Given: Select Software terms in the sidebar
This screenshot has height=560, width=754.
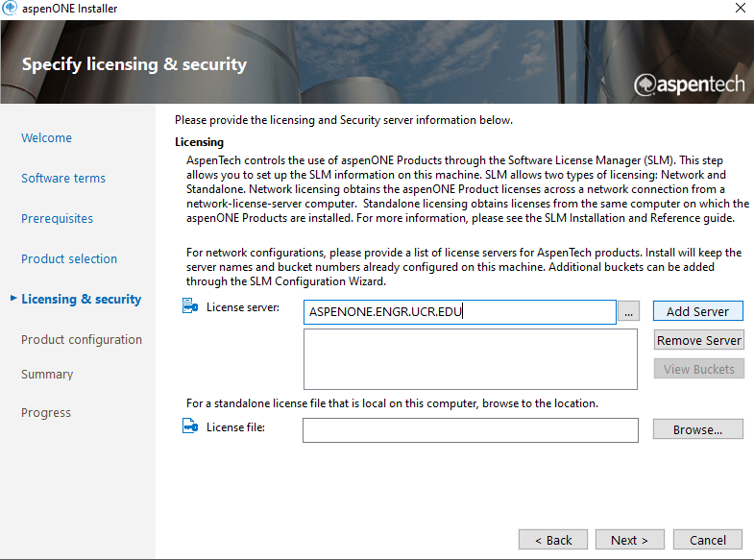Looking at the screenshot, I should [x=63, y=179].
